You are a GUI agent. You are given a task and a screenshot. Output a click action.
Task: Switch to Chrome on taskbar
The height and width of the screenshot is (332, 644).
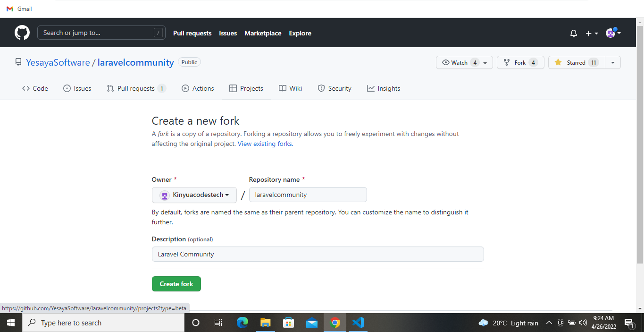tap(335, 323)
